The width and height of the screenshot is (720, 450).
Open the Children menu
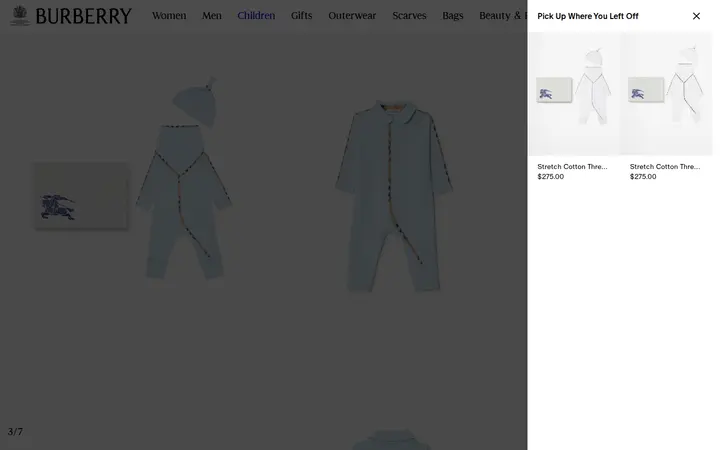point(256,16)
